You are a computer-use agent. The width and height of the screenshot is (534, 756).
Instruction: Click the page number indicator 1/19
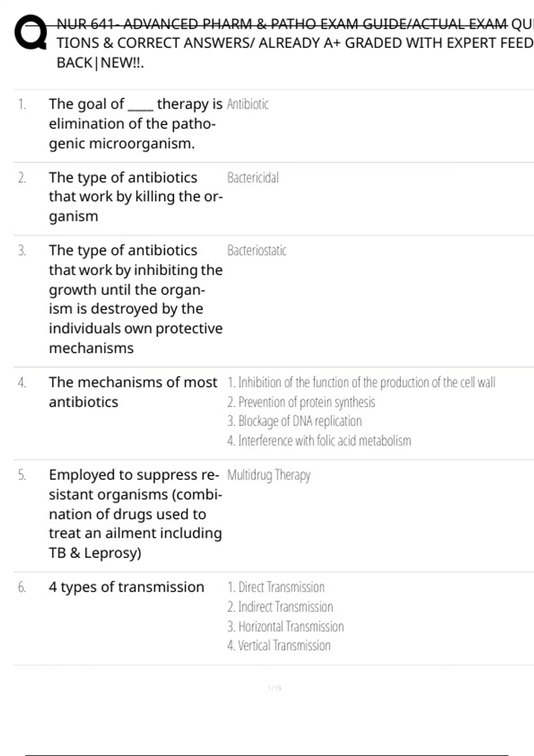point(275,688)
